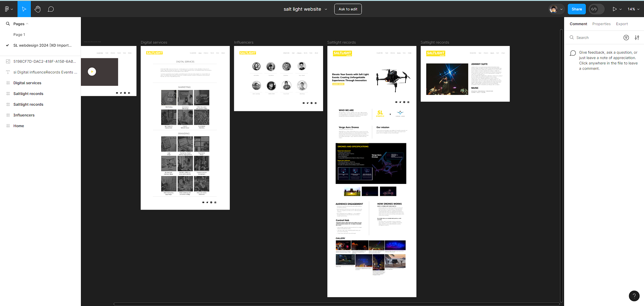
Task: Click the canvas horizontal scrollbar
Action: tap(337, 304)
